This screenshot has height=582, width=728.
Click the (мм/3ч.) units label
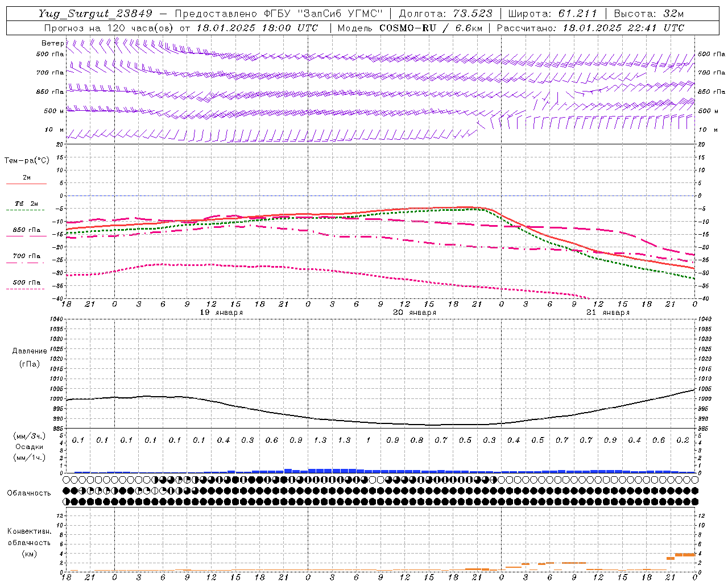click(30, 436)
